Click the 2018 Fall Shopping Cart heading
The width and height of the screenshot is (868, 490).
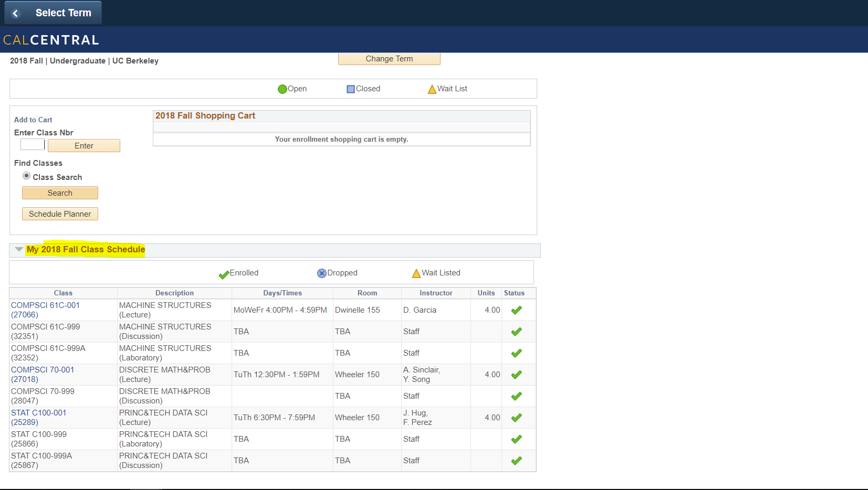(205, 116)
